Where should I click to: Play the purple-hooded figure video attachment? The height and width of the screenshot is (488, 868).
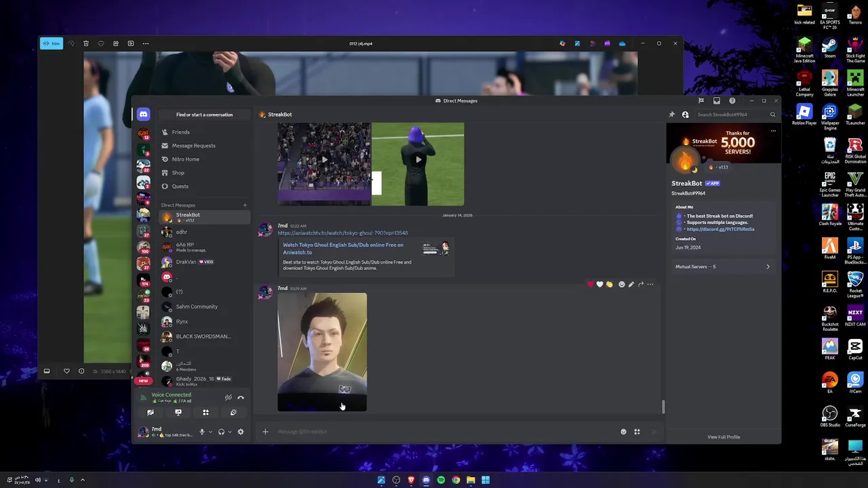[418, 160]
